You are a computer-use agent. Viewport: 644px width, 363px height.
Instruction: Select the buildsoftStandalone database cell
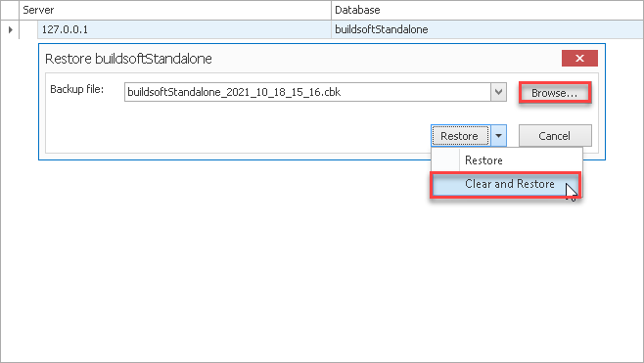pyautogui.click(x=487, y=29)
